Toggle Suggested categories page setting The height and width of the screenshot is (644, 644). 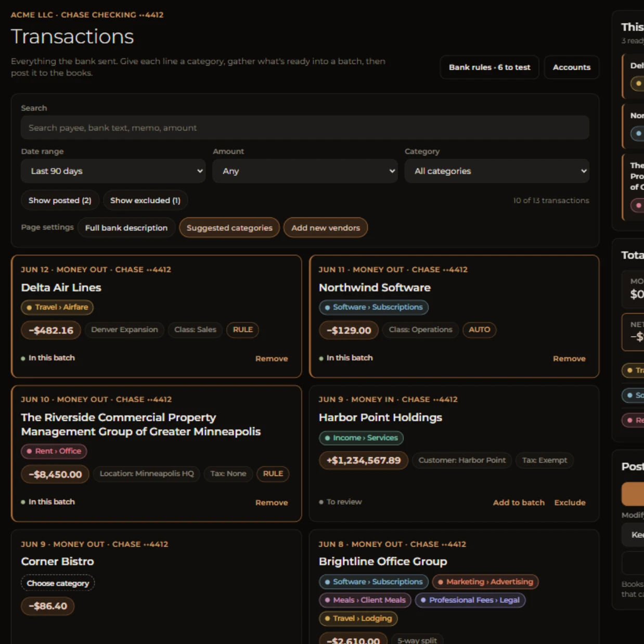229,228
